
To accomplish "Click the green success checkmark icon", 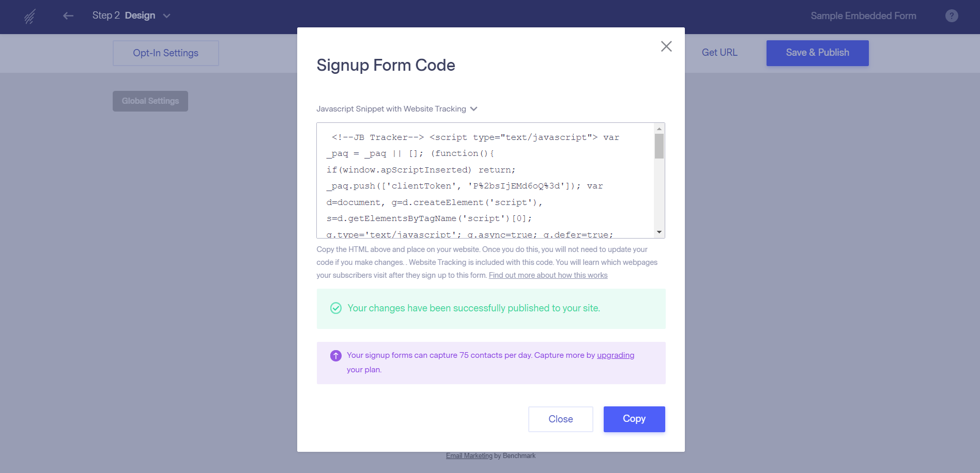I will tap(336, 308).
